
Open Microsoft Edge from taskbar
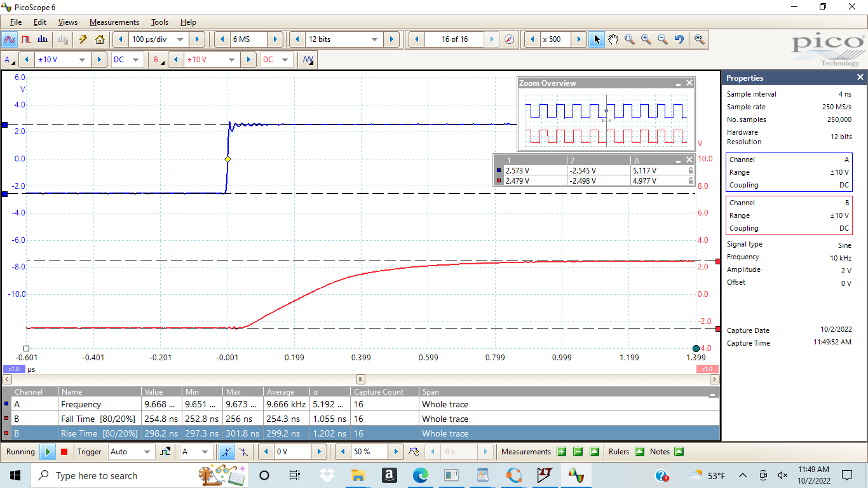[420, 475]
